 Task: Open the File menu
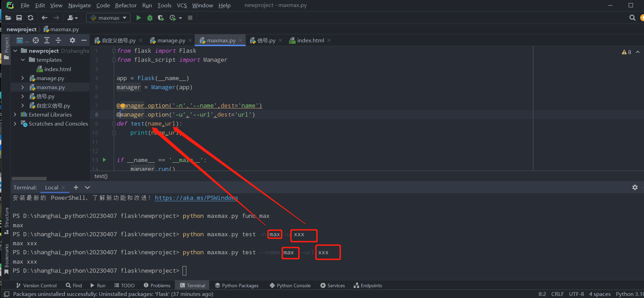pyautogui.click(x=25, y=5)
